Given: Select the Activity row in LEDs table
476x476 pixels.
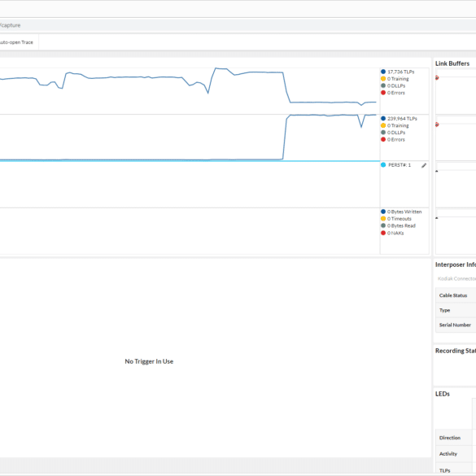Looking at the screenshot, I should (x=456, y=454).
